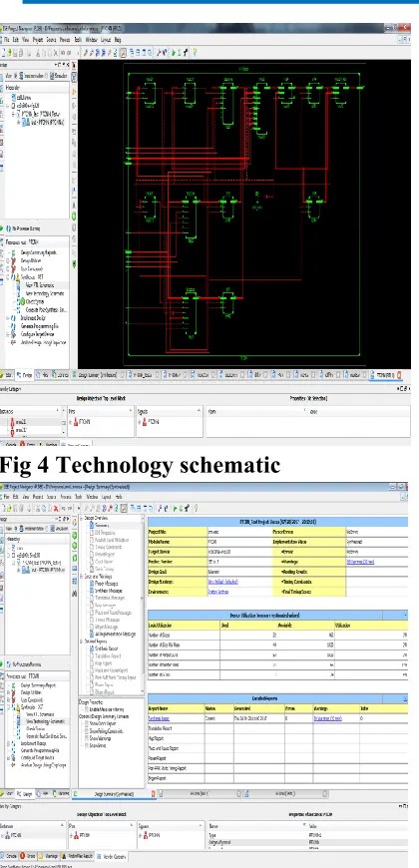Image resolution: width=419 pixels, height=868 pixels.
Task: Switch to the Files tab in the Technology schematic window
Action: pos(44,375)
